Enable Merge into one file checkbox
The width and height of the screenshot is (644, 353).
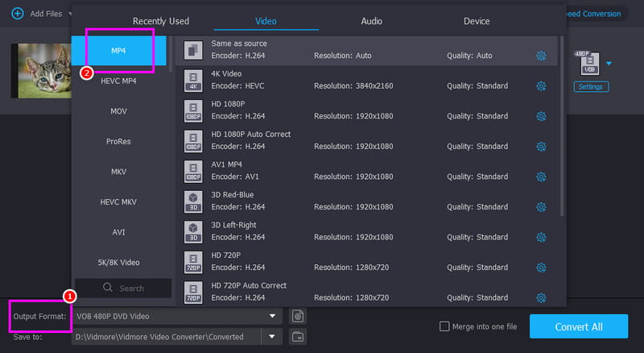point(444,326)
